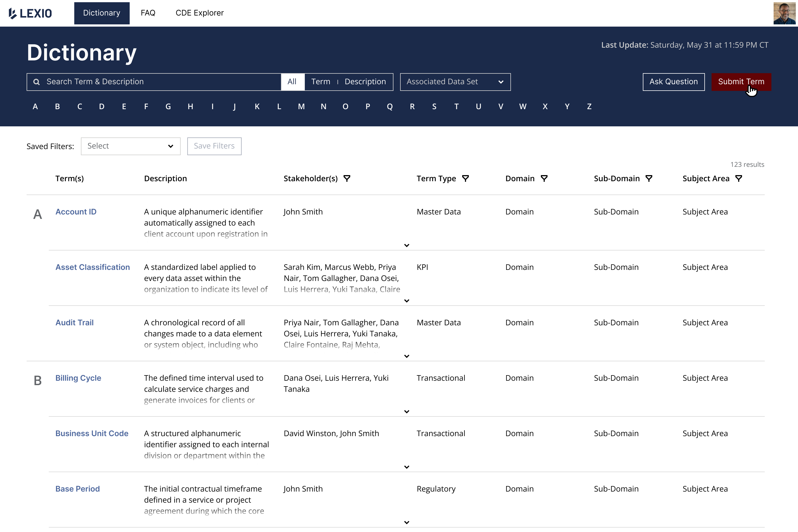
Task: Click the search magnifier icon
Action: (x=36, y=82)
